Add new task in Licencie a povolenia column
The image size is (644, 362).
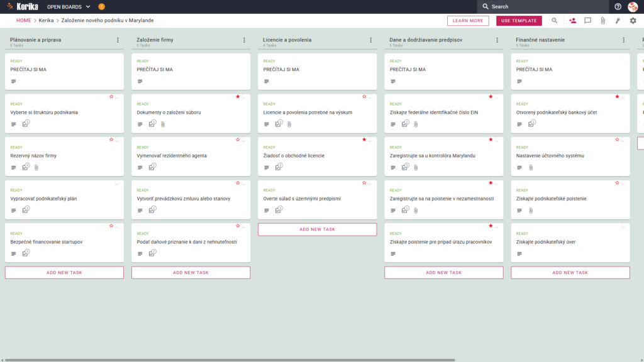(318, 229)
